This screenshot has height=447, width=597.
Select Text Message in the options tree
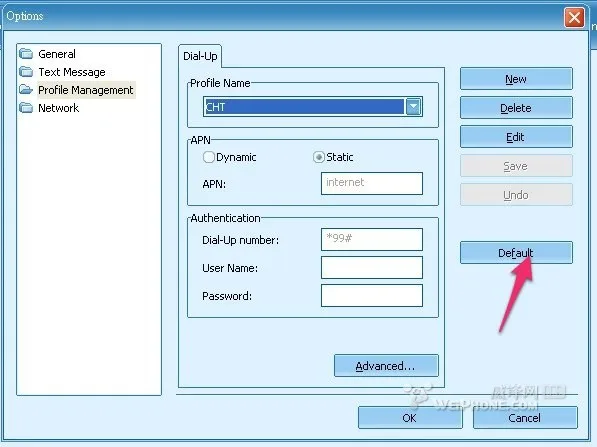[72, 72]
